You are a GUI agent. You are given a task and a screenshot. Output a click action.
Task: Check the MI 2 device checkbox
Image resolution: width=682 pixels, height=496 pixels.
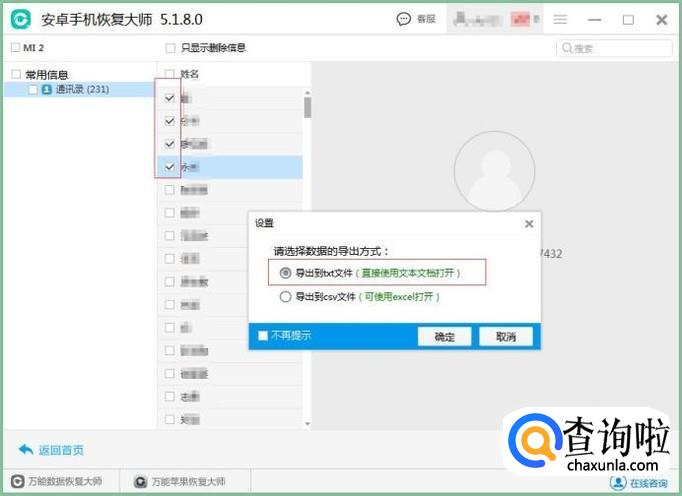(x=14, y=47)
